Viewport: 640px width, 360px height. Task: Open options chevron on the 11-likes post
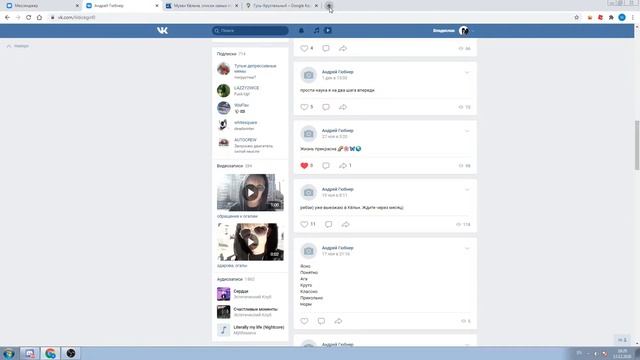(x=467, y=190)
